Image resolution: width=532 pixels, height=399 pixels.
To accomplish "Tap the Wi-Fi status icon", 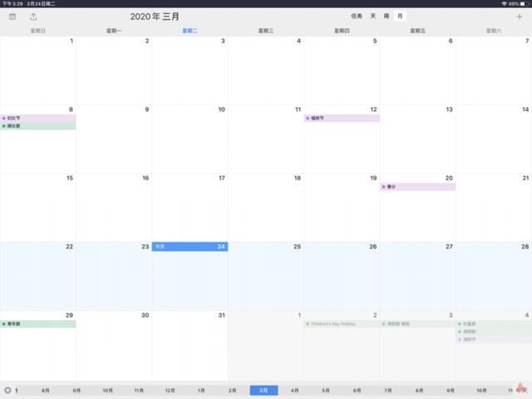I will pyautogui.click(x=505, y=3).
